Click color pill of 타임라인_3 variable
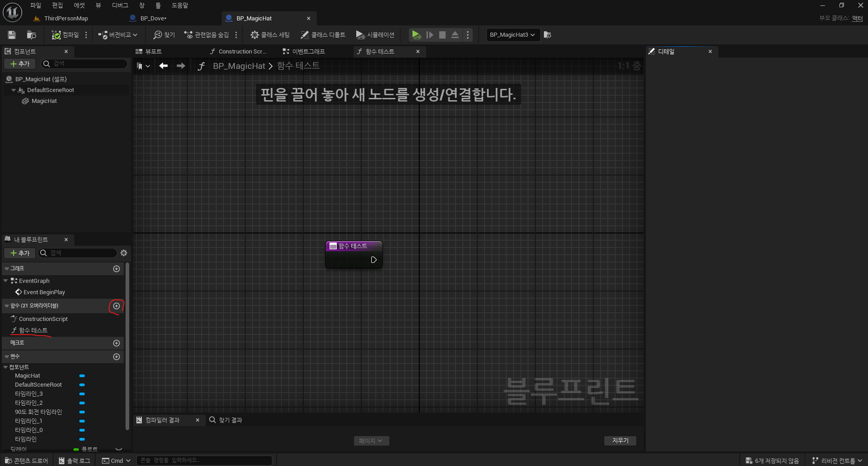Viewport: 868px width, 466px height. coord(82,394)
